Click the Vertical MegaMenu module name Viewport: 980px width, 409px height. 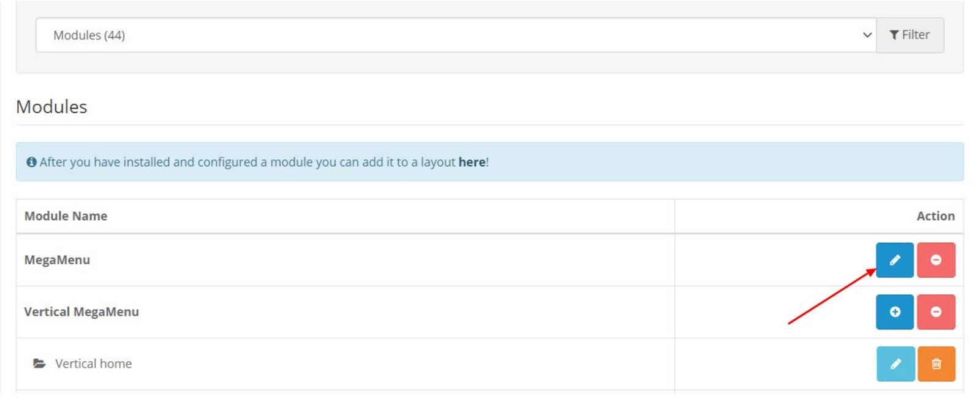(81, 312)
